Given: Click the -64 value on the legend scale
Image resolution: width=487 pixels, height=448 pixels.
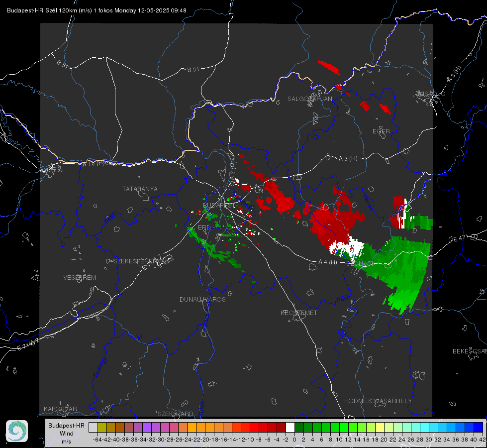Looking at the screenshot, I should (x=97, y=440).
